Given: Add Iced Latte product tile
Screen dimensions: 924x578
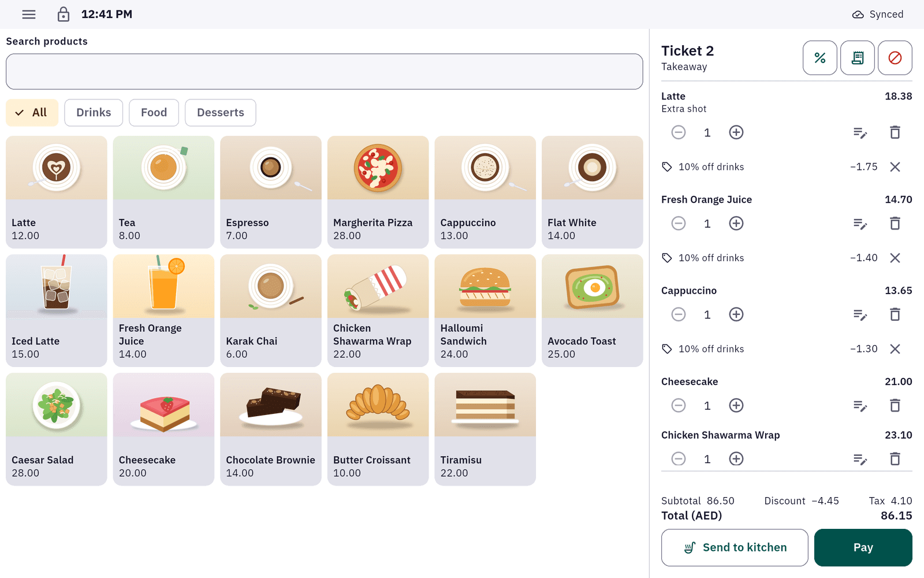Looking at the screenshot, I should pyautogui.click(x=57, y=310).
